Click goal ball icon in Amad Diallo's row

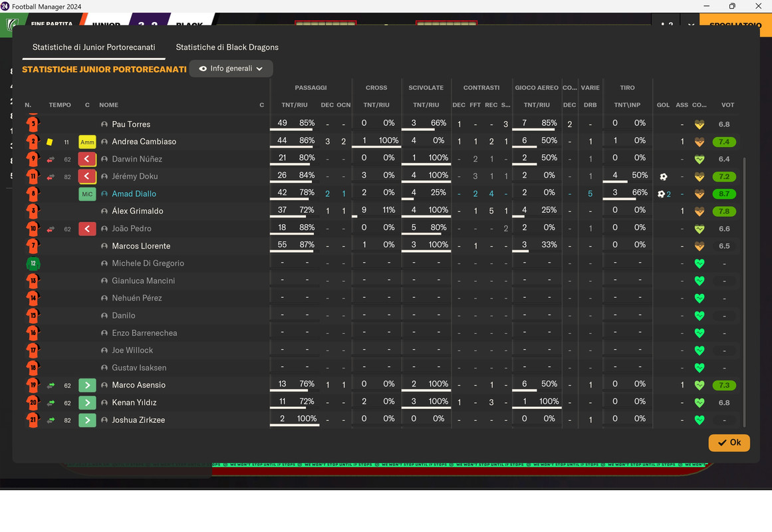tap(661, 194)
